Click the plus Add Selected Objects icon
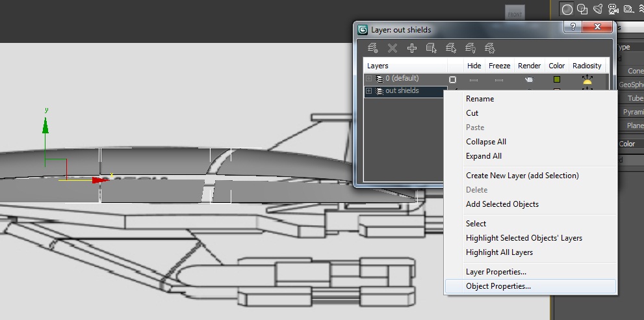The height and width of the screenshot is (320, 644). [x=411, y=48]
